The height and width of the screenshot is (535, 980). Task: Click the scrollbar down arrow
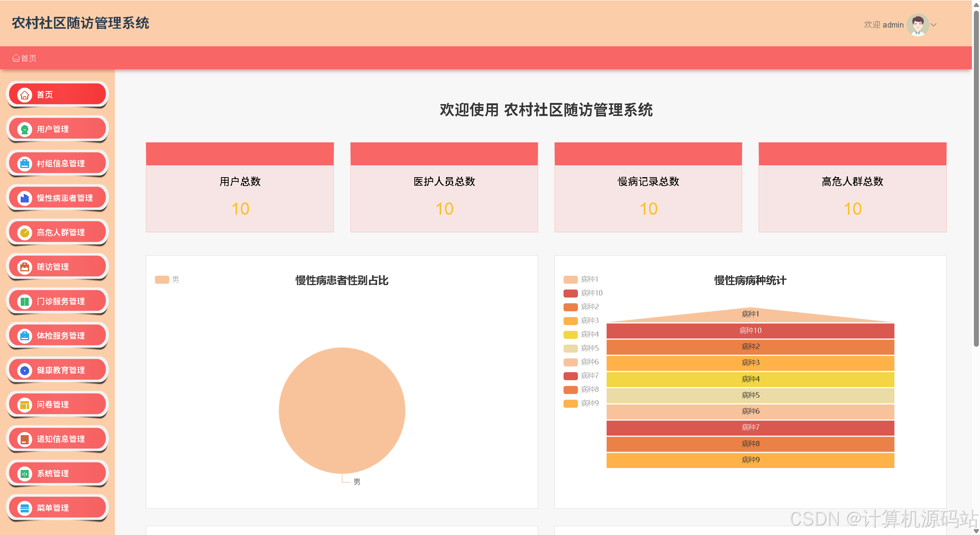pos(976,531)
